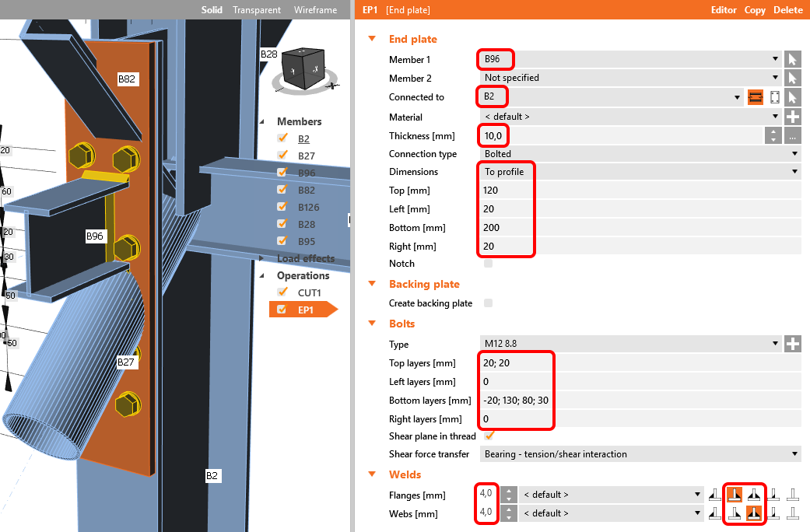
Task: Click the Member 1 pick-from-model cursor icon
Action: (792, 59)
